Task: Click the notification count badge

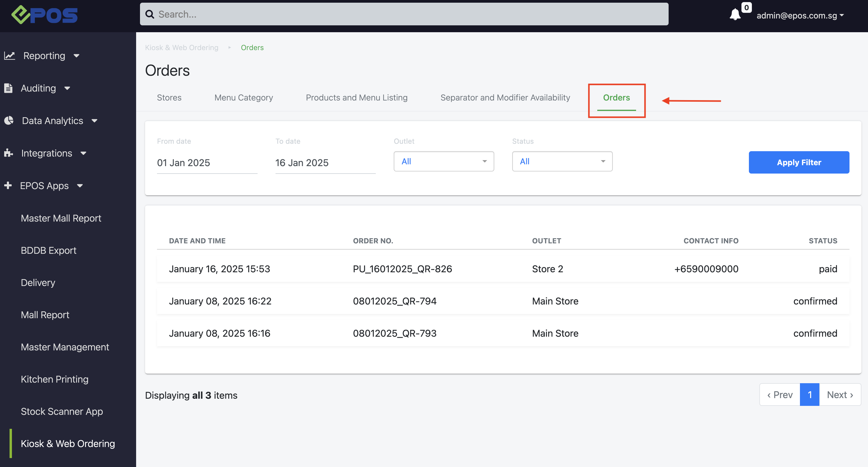Action: [746, 7]
